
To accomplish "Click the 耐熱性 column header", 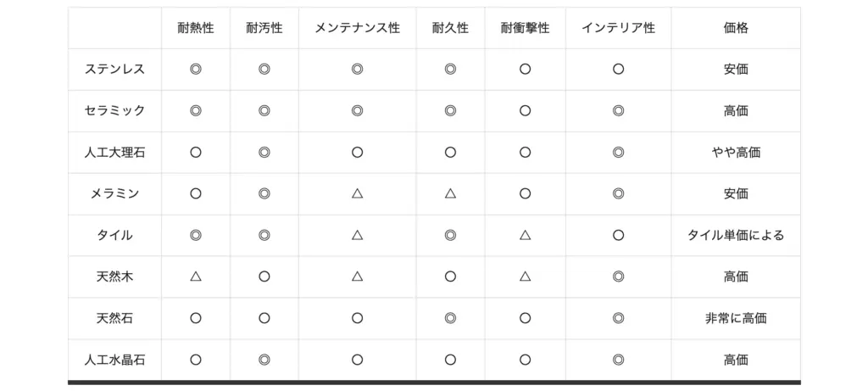I will [x=196, y=28].
